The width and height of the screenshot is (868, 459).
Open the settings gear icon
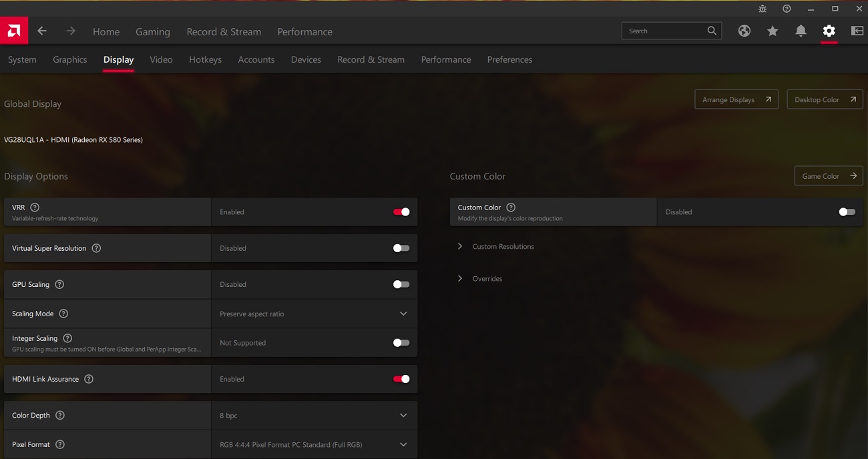[829, 31]
